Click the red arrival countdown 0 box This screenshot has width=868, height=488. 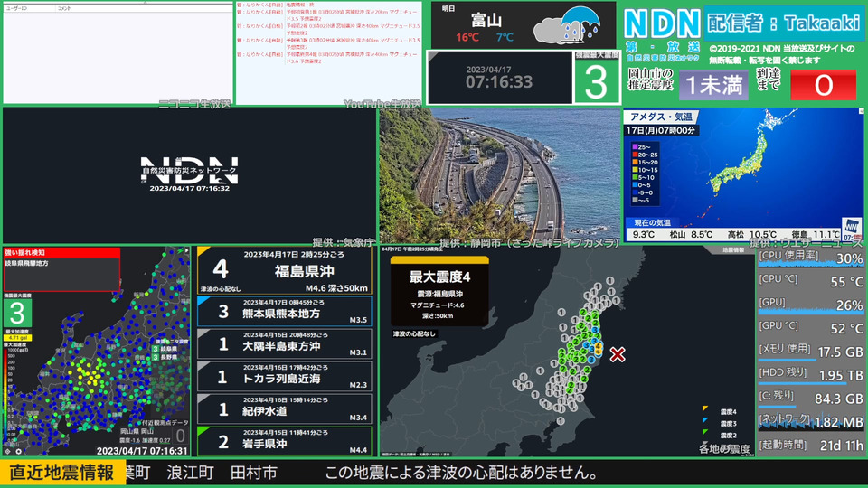[823, 85]
